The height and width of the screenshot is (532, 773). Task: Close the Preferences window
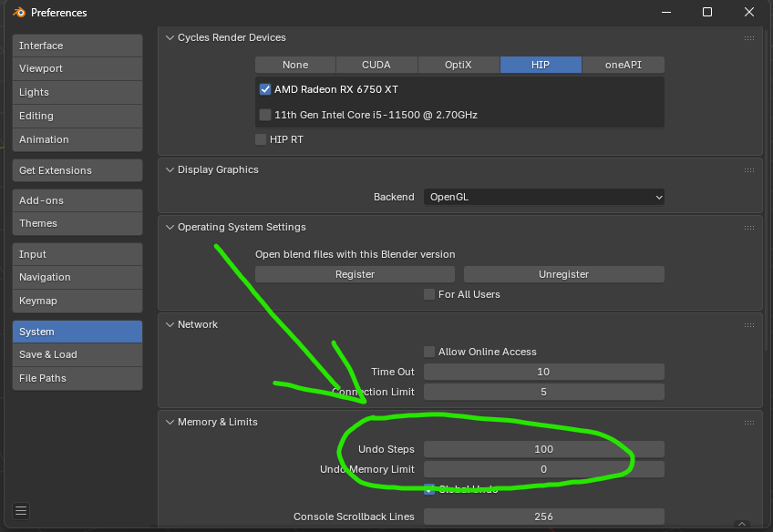tap(749, 13)
